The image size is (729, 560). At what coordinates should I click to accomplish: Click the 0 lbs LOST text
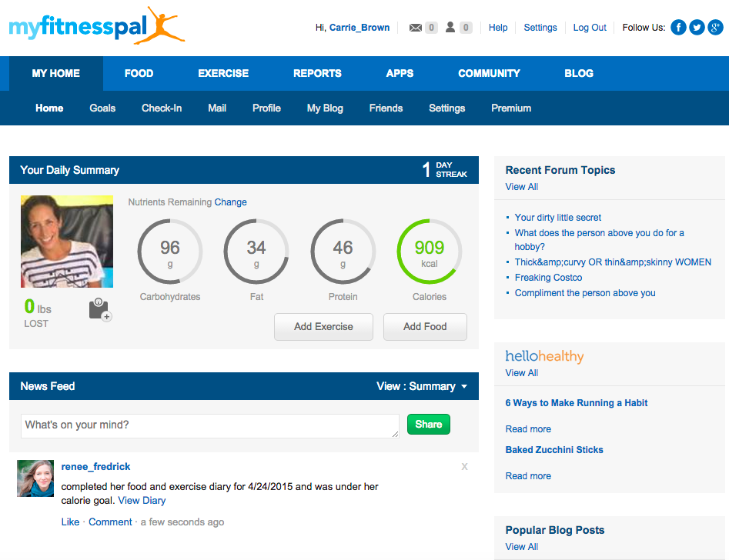coord(38,313)
